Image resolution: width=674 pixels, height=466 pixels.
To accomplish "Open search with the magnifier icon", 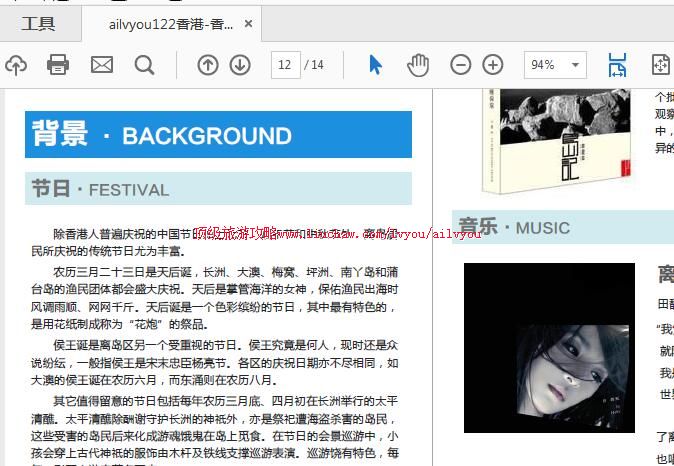I will coord(145,65).
